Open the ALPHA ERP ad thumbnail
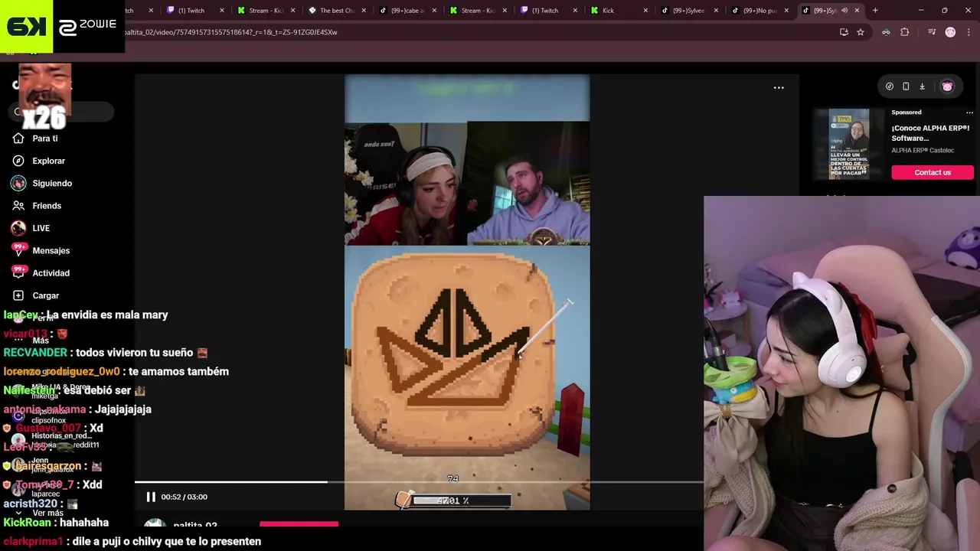Image resolution: width=980 pixels, height=551 pixels. [849, 144]
